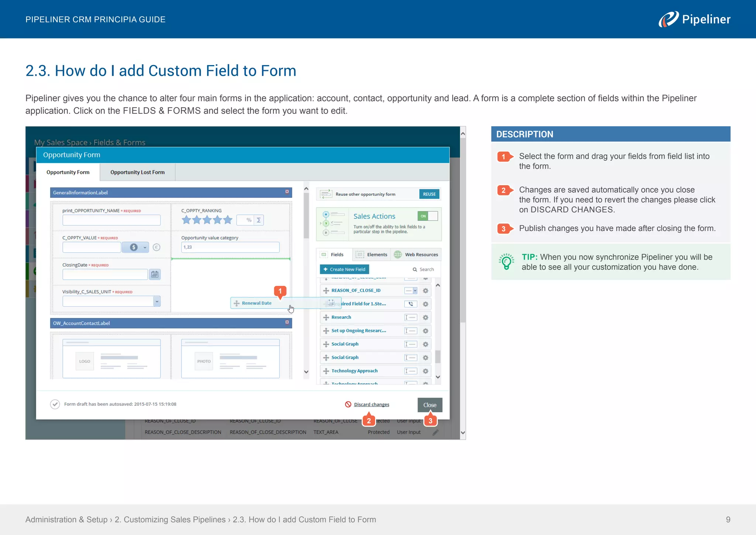This screenshot has height=535, width=756.
Task: Grab move handle of Research field
Action: tap(326, 317)
